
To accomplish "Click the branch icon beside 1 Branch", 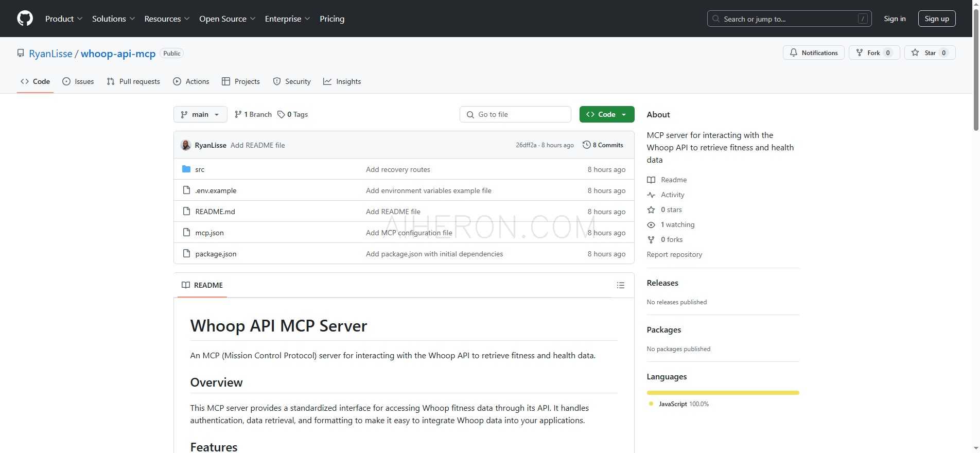I will point(238,114).
